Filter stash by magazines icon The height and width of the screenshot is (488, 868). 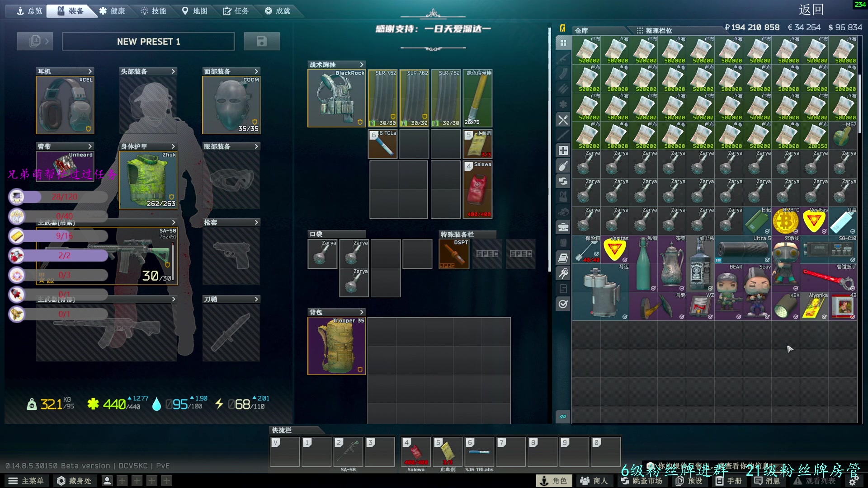tap(563, 74)
